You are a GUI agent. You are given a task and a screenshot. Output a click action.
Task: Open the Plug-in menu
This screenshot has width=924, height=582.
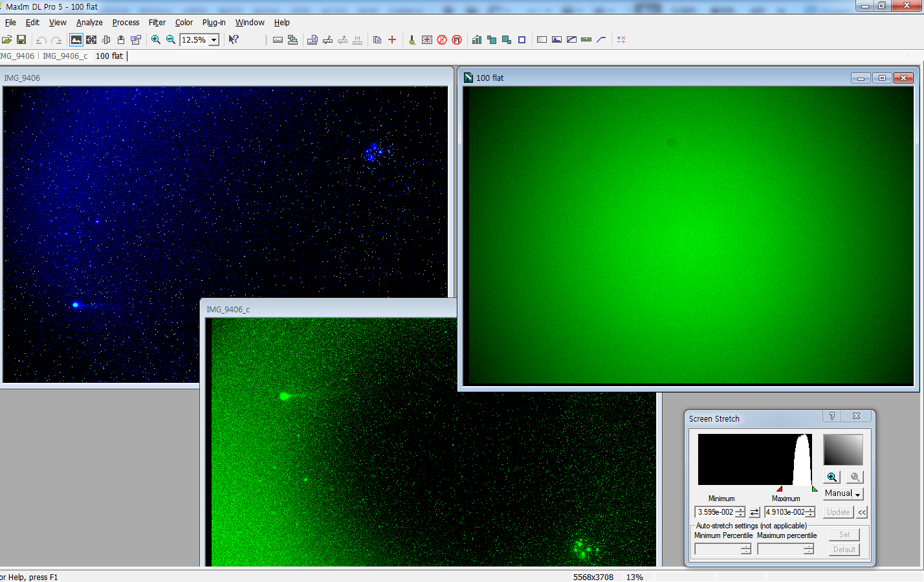tap(214, 23)
